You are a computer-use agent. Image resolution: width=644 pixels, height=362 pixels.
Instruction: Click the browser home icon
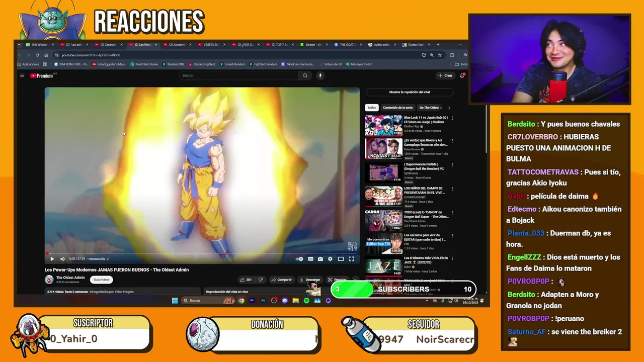46,55
